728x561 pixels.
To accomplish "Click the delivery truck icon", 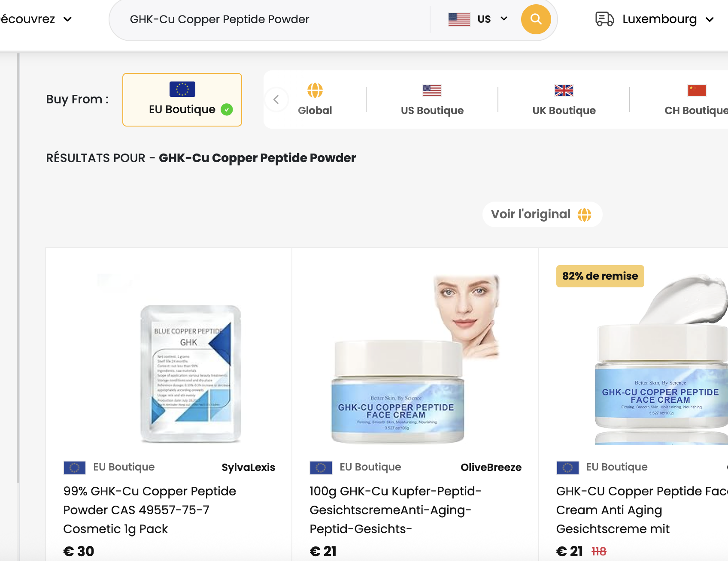I will point(605,19).
